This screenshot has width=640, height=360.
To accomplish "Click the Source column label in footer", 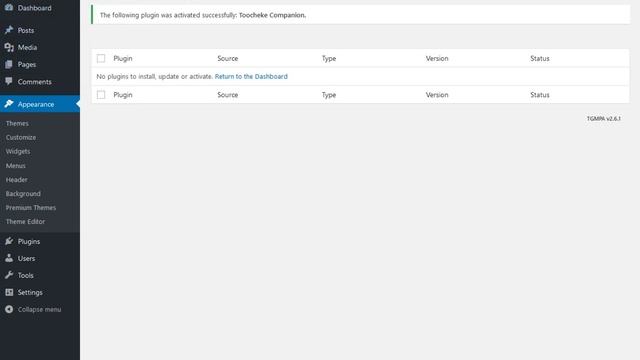I will (x=228, y=95).
